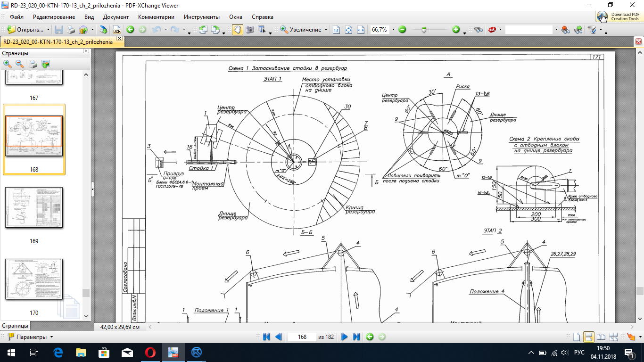Click the green zoom out minus button
644x362 pixels.
402,30
